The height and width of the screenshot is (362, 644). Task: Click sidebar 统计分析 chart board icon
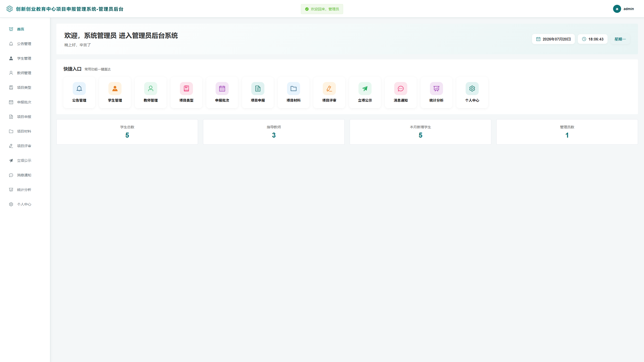(x=11, y=190)
